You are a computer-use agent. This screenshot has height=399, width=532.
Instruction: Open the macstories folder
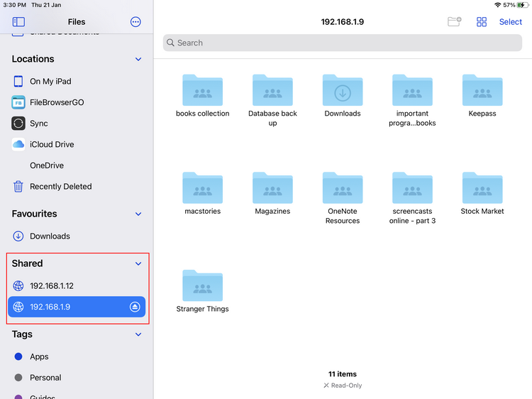(203, 194)
